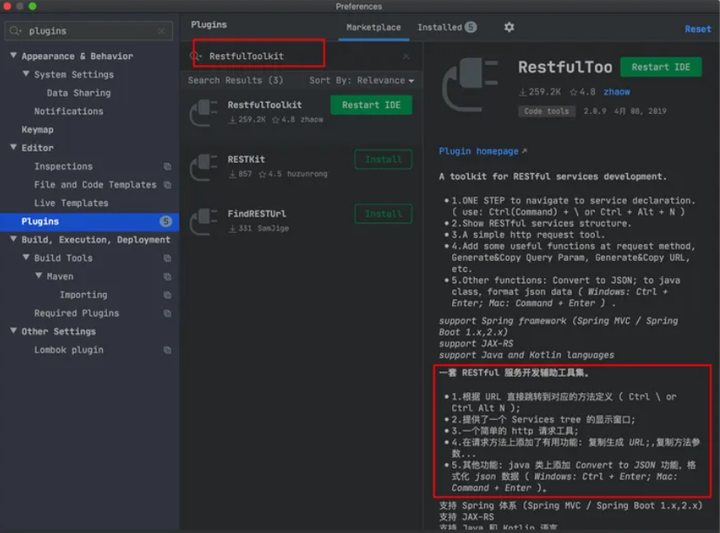Viewport: 720px width, 533px height.
Task: Click the Reset link
Action: coord(698,29)
